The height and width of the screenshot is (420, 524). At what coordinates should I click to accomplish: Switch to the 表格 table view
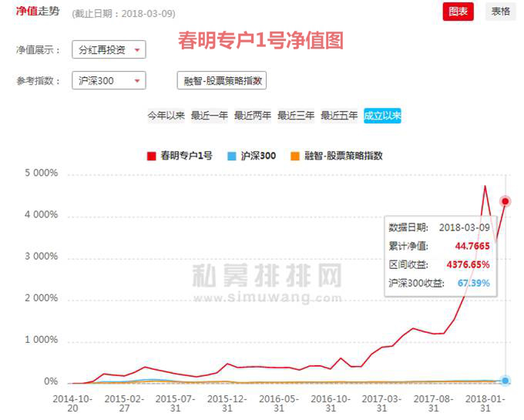pos(500,12)
